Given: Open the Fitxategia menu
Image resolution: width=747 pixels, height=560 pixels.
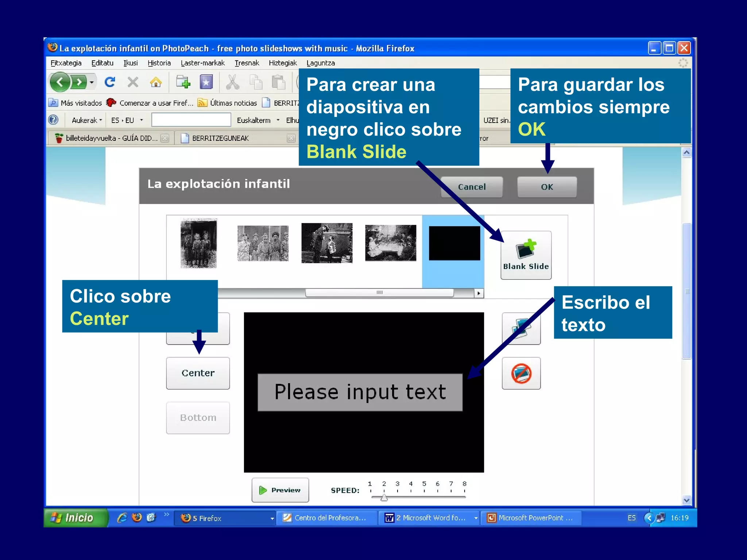Looking at the screenshot, I should pos(66,63).
